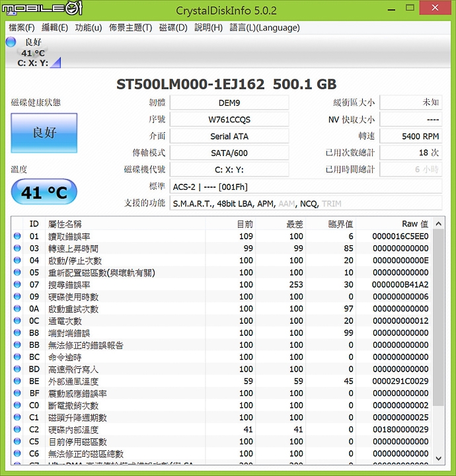
Task: Click status orb for C6 row
Action: click(17, 454)
